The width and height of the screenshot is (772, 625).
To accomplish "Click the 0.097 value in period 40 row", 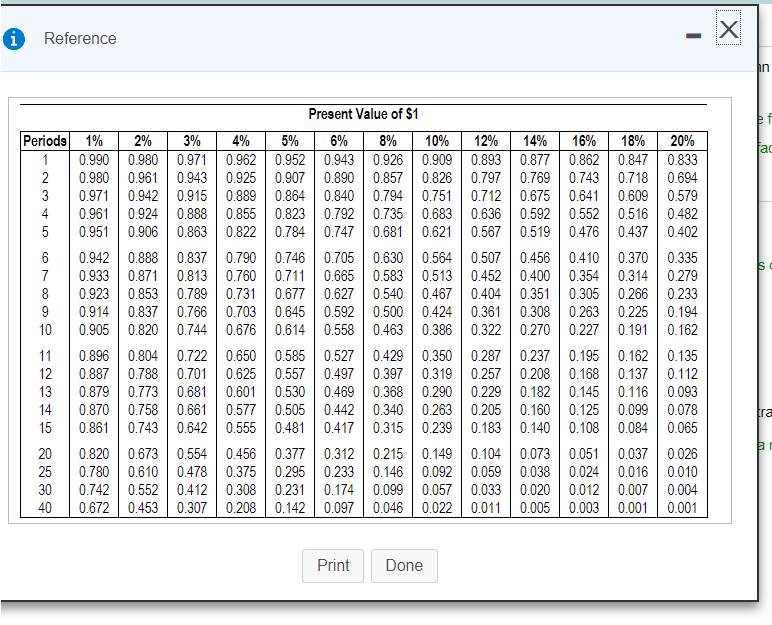I will tap(339, 508).
